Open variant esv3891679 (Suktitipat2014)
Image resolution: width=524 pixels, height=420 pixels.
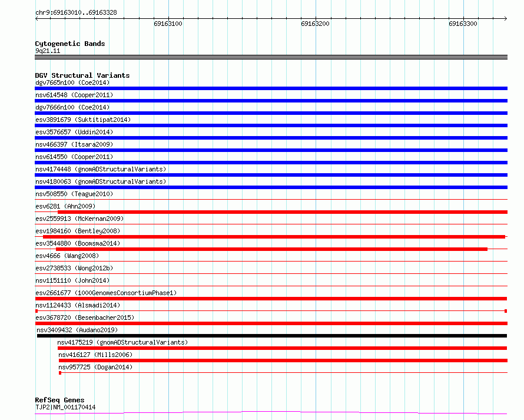[x=83, y=120]
